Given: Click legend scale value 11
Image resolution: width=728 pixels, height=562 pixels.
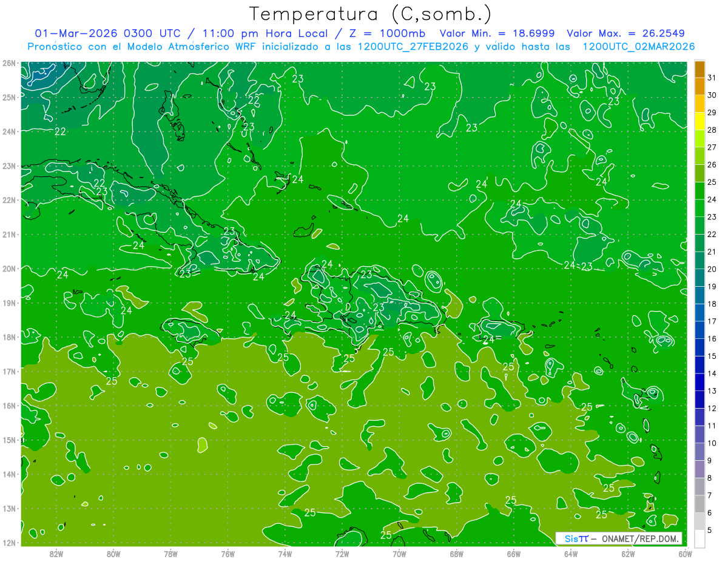Looking at the screenshot, I should pyautogui.click(x=712, y=426).
